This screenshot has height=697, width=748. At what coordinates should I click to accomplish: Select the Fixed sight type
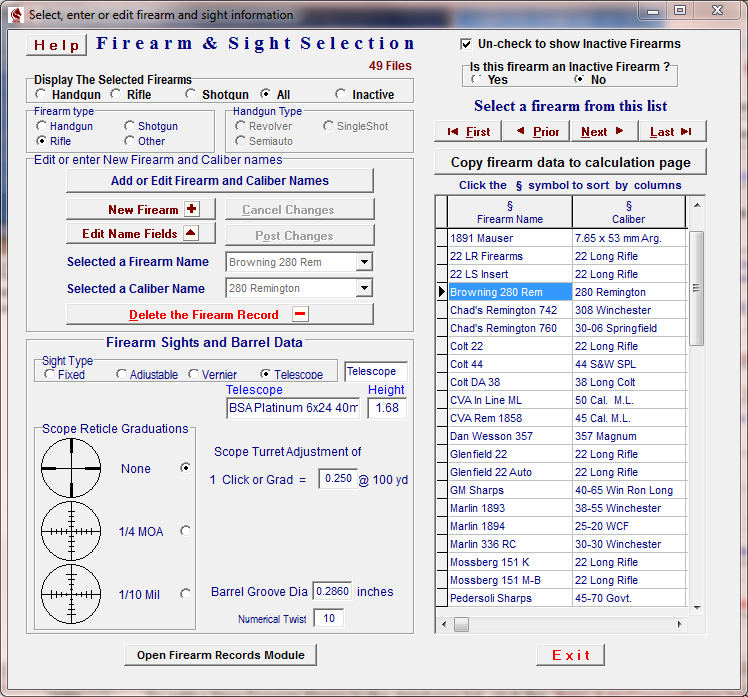(49, 374)
